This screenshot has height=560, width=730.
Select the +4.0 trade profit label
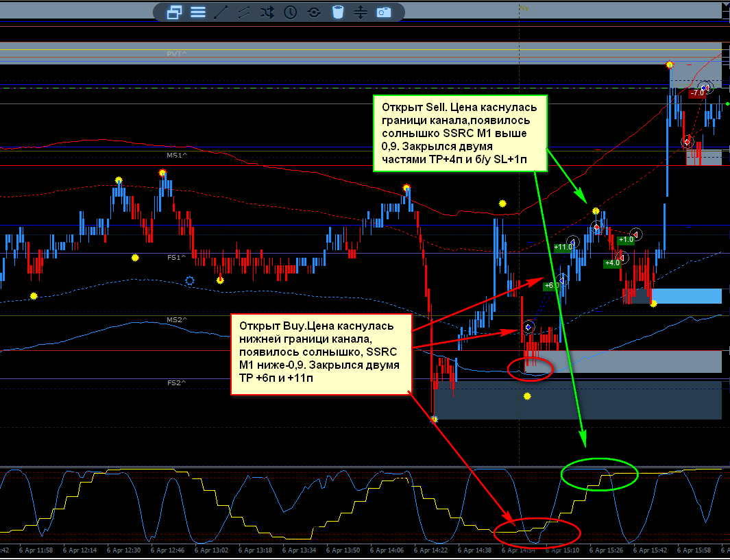tap(612, 263)
